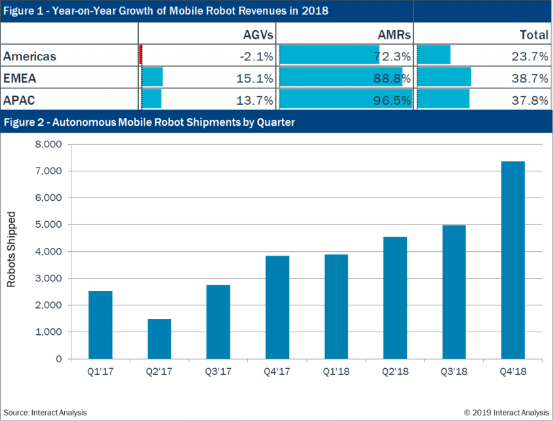Click the Q4'17 bar
Image resolution: width=553 pixels, height=421 pixels.
point(277,307)
